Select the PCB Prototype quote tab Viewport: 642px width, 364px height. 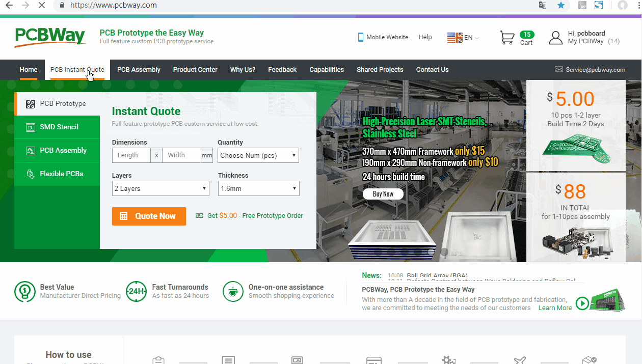(58, 103)
